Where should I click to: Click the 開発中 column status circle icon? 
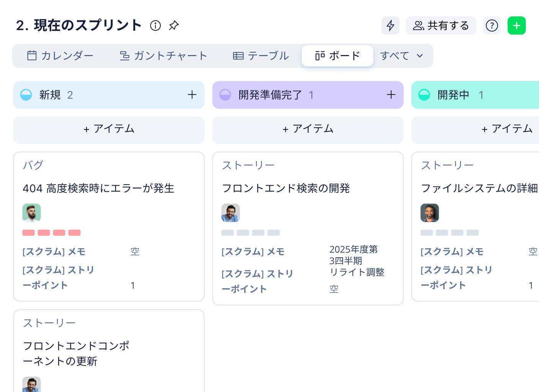pyautogui.click(x=424, y=95)
